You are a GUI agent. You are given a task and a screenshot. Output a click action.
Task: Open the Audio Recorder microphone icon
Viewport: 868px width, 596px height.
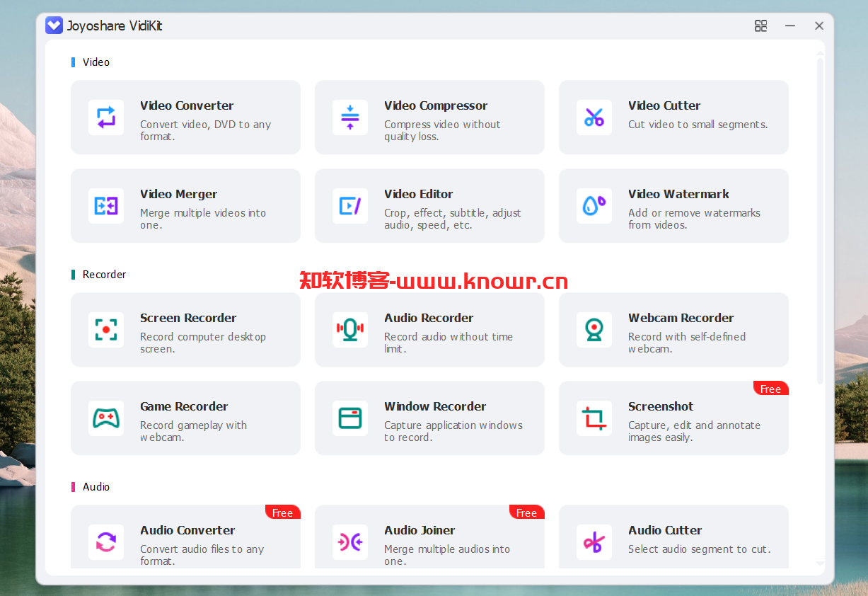pyautogui.click(x=350, y=330)
